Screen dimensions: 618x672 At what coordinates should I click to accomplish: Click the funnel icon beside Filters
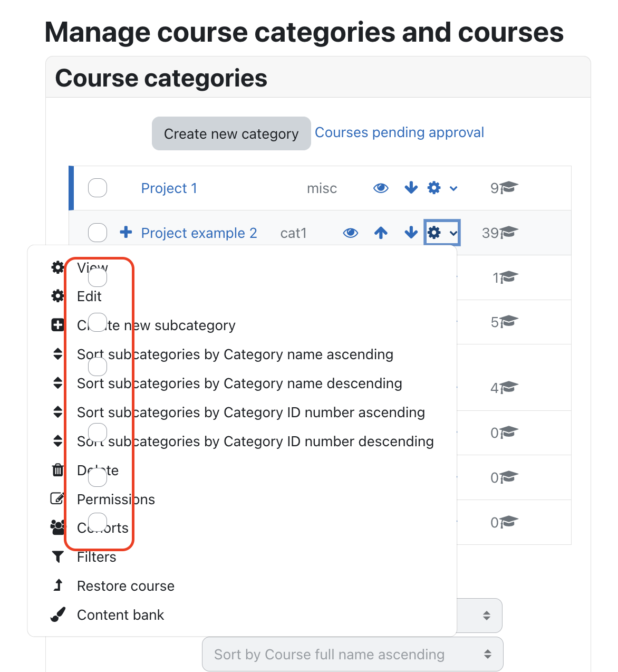click(58, 557)
